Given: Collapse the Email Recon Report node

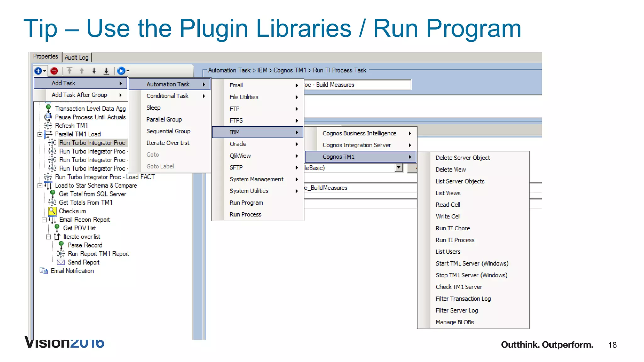Looking at the screenshot, I should pyautogui.click(x=44, y=220).
